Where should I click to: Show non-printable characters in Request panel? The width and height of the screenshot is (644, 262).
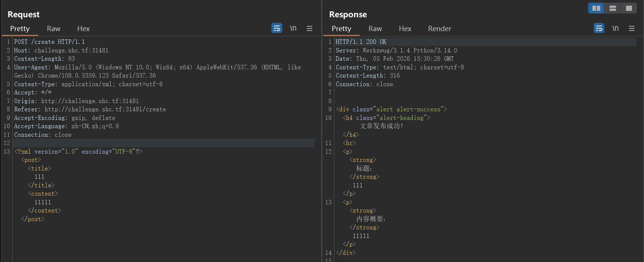tap(293, 28)
